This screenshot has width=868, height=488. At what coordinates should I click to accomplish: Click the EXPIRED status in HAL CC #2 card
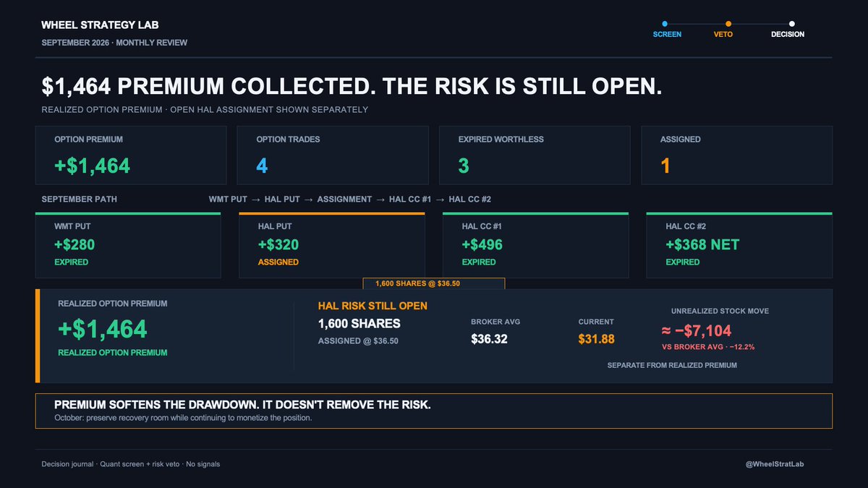tap(682, 262)
